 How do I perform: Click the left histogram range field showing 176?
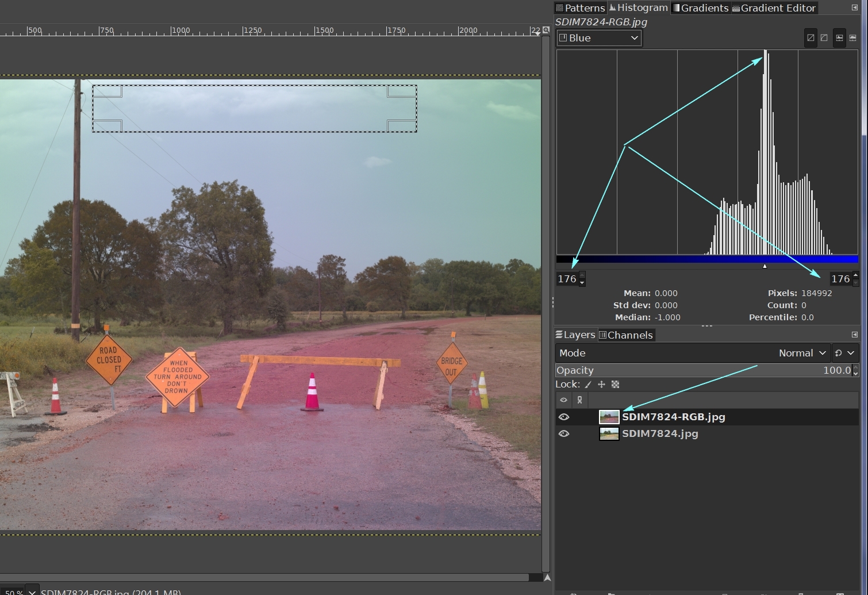[567, 279]
